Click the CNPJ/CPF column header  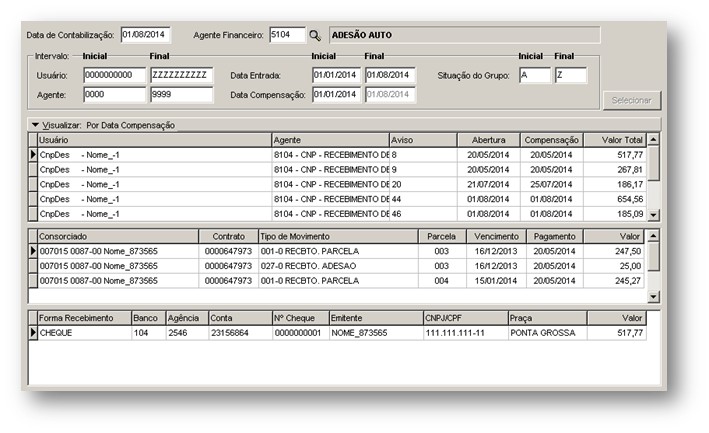click(466, 318)
